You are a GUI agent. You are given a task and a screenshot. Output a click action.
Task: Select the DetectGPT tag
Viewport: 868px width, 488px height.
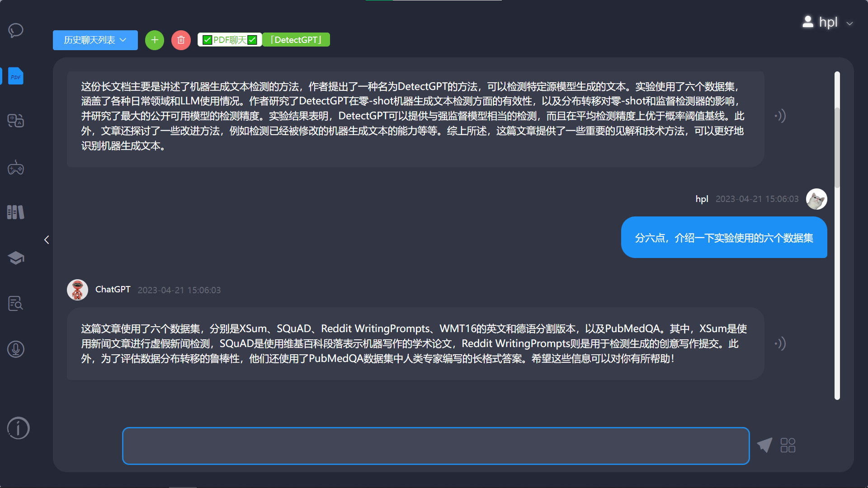296,40
